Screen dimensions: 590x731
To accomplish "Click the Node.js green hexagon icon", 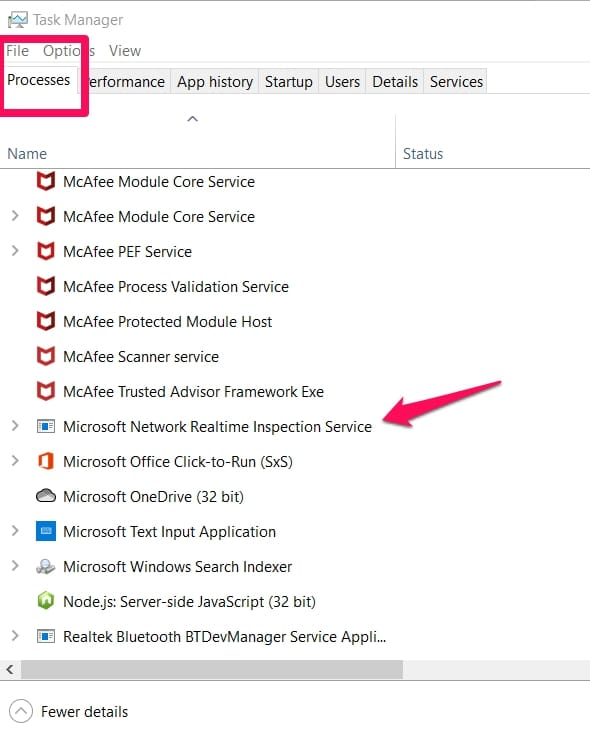I will tap(46, 601).
